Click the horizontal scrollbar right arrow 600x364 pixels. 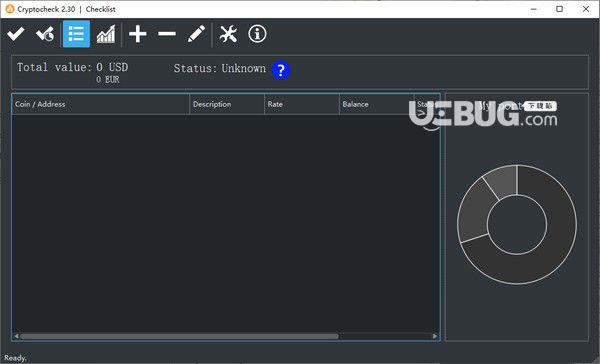point(435,336)
